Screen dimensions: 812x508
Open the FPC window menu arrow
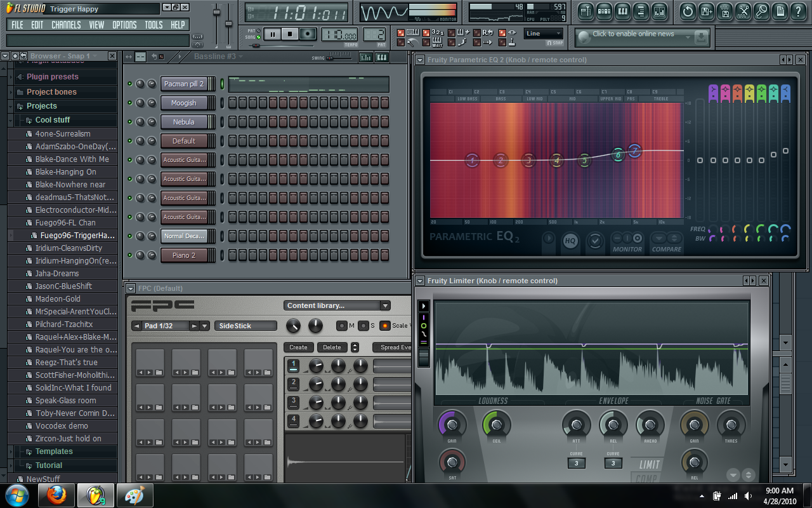(131, 288)
